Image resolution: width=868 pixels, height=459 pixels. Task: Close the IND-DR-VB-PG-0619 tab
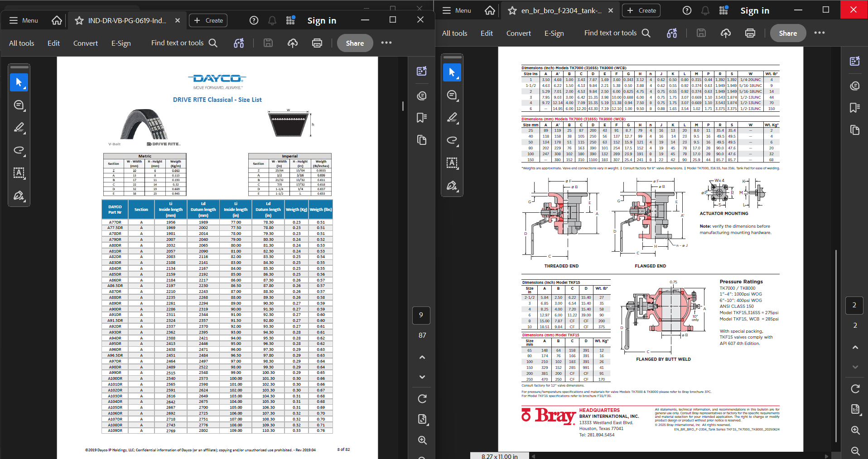(x=178, y=20)
